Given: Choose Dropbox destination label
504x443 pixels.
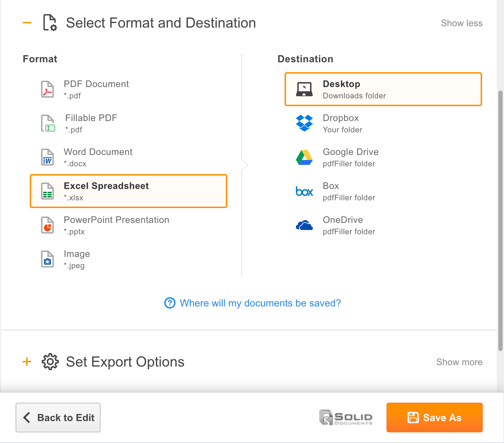Looking at the screenshot, I should pyautogui.click(x=341, y=118).
